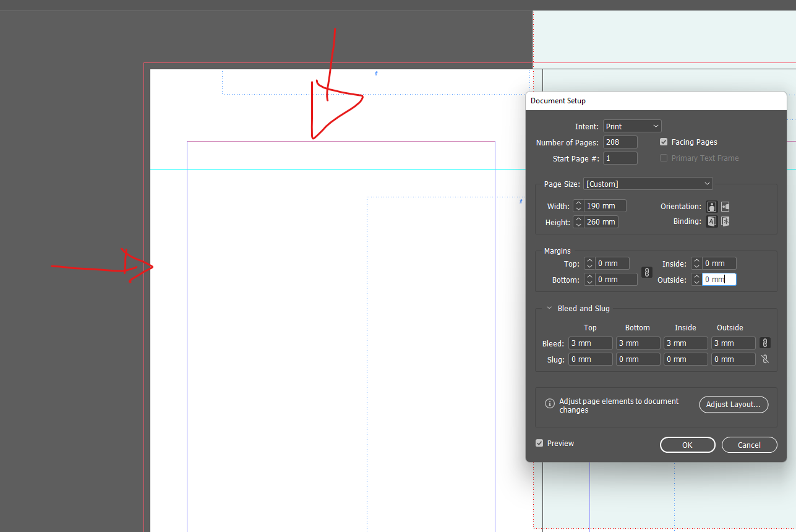Screen dimensions: 796x532
Task: Click the chain icon linking margin values
Action: (646, 272)
